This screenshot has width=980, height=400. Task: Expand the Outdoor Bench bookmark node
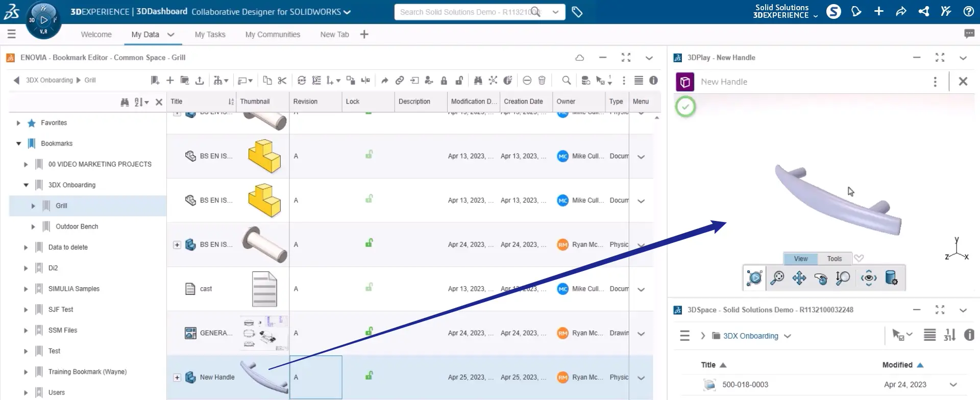pos(33,227)
